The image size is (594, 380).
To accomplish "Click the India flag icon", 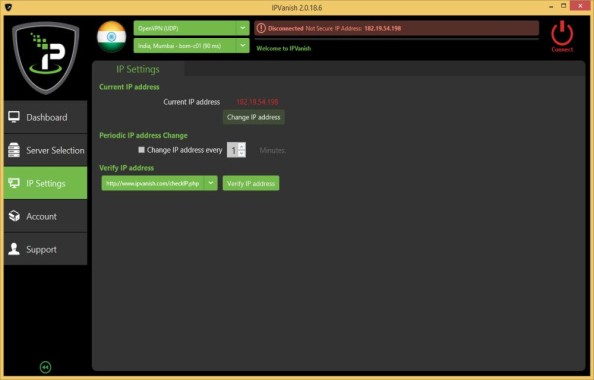I will tap(111, 37).
